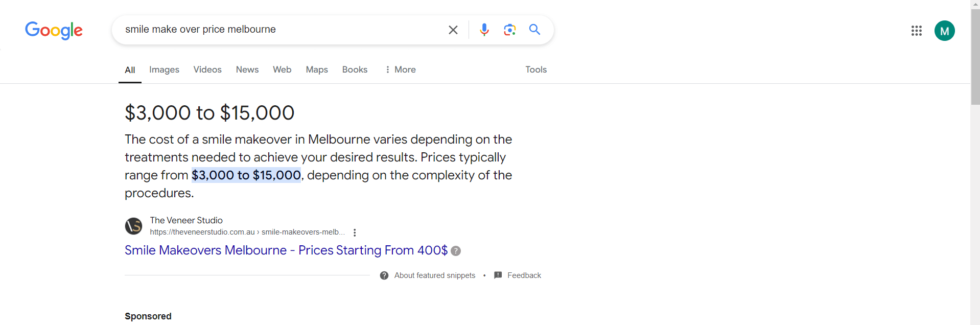The height and width of the screenshot is (325, 980).
Task: Click the Google logo
Action: (x=54, y=30)
